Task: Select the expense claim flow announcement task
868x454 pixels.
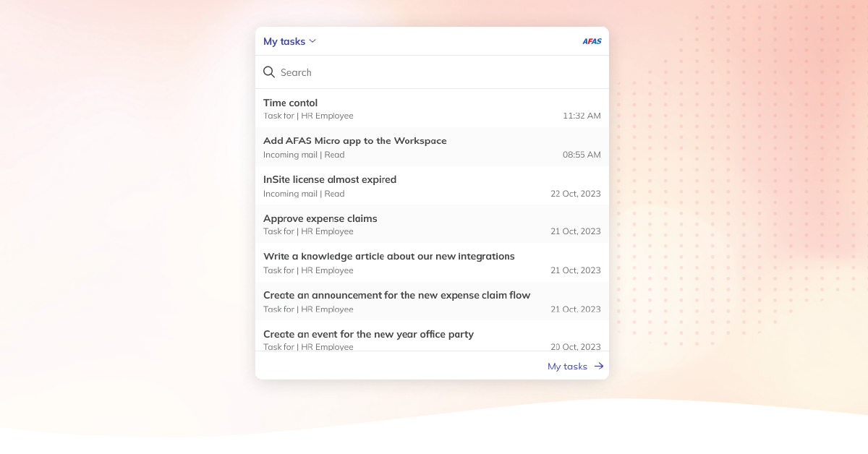Action: 397,295
